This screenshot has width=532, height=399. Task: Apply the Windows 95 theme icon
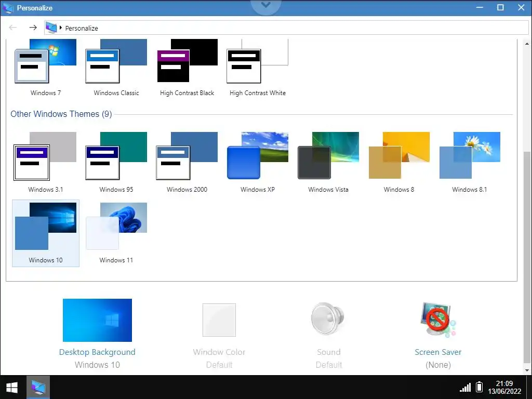point(116,156)
